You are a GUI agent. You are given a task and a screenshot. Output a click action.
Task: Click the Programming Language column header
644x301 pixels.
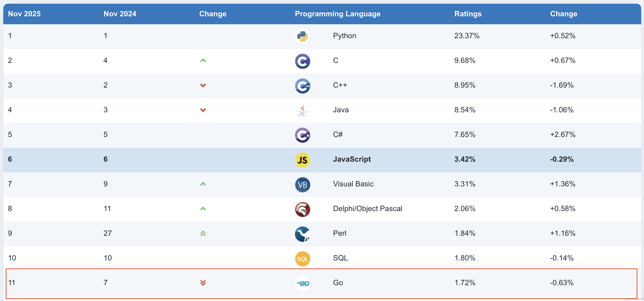337,14
